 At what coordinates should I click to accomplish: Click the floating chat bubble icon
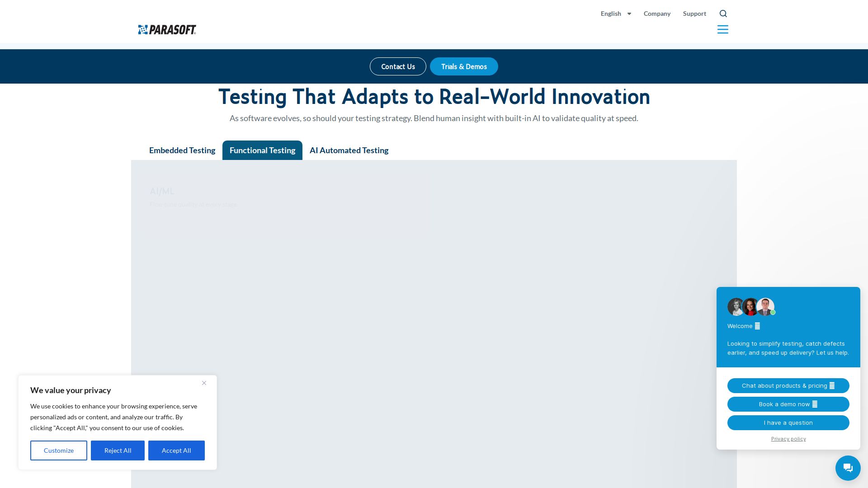(848, 468)
